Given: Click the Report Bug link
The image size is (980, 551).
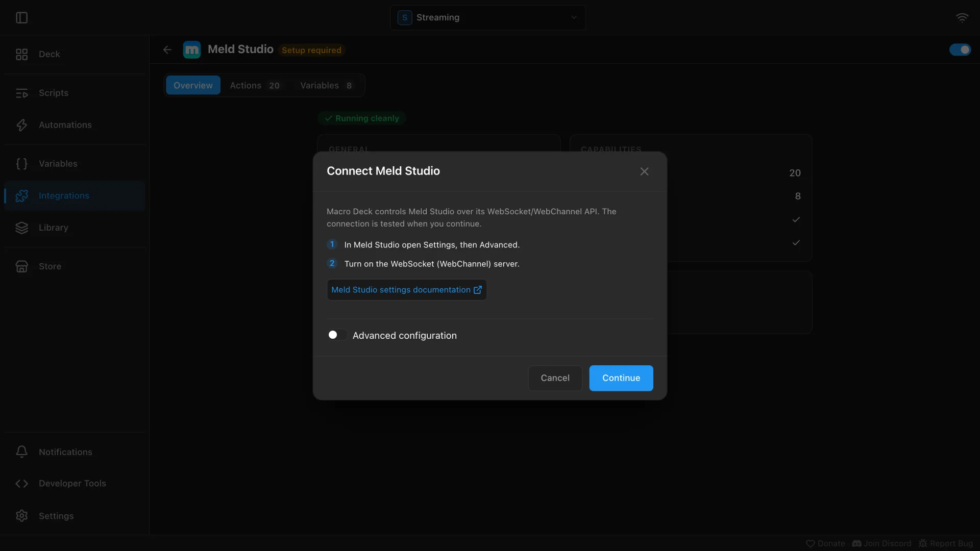Looking at the screenshot, I should click(x=946, y=544).
